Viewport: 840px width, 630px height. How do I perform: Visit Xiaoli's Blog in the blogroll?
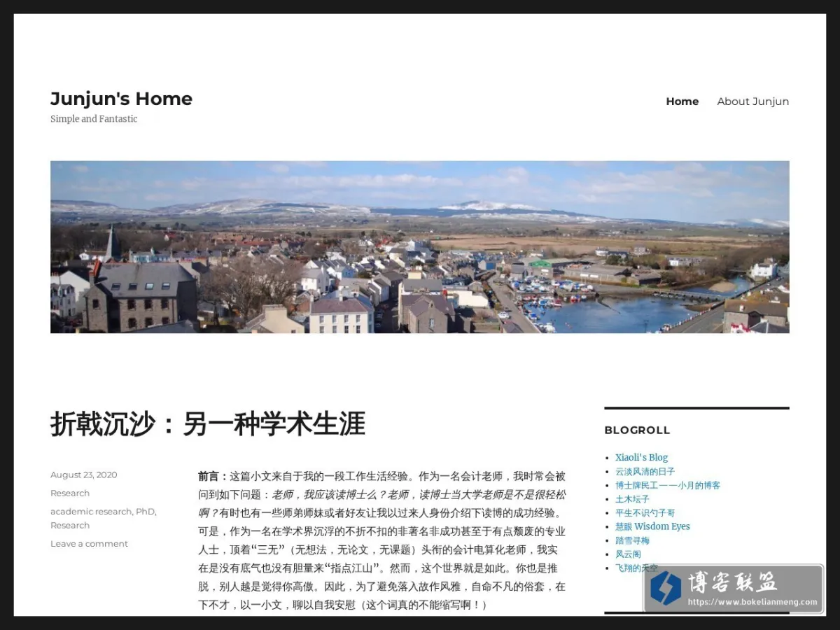pyautogui.click(x=642, y=457)
